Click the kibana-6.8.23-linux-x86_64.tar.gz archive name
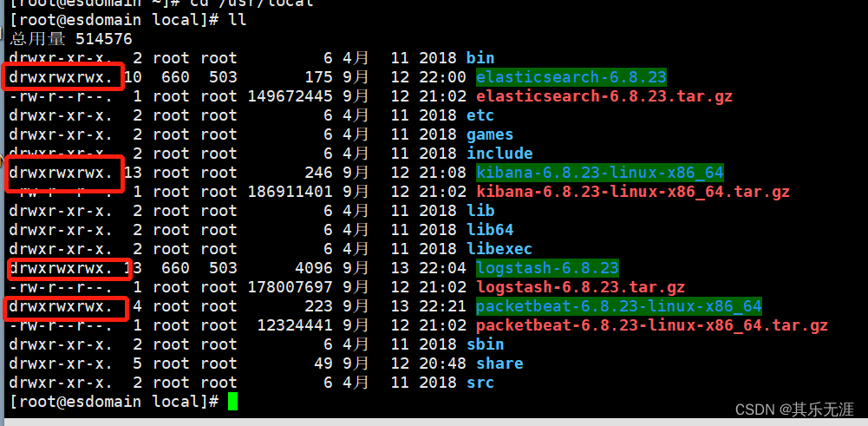868x426 pixels. 633,192
